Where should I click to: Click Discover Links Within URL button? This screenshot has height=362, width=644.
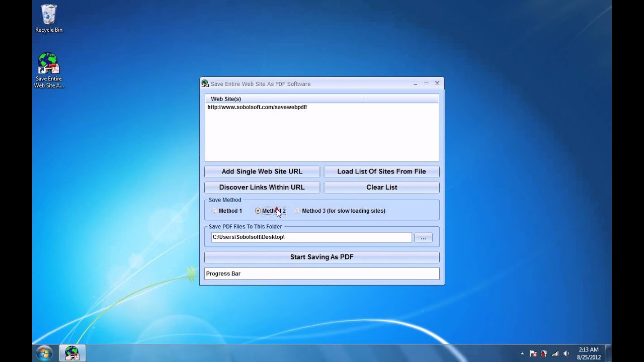click(x=262, y=188)
